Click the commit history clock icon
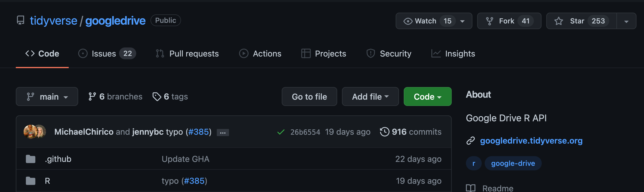Image resolution: width=644 pixels, height=192 pixels. (384, 132)
